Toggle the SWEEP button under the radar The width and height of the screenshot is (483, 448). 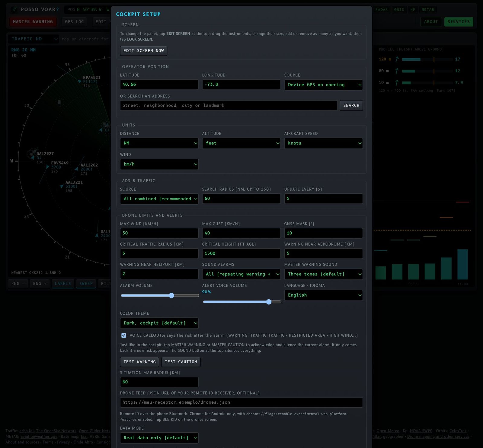(86, 284)
